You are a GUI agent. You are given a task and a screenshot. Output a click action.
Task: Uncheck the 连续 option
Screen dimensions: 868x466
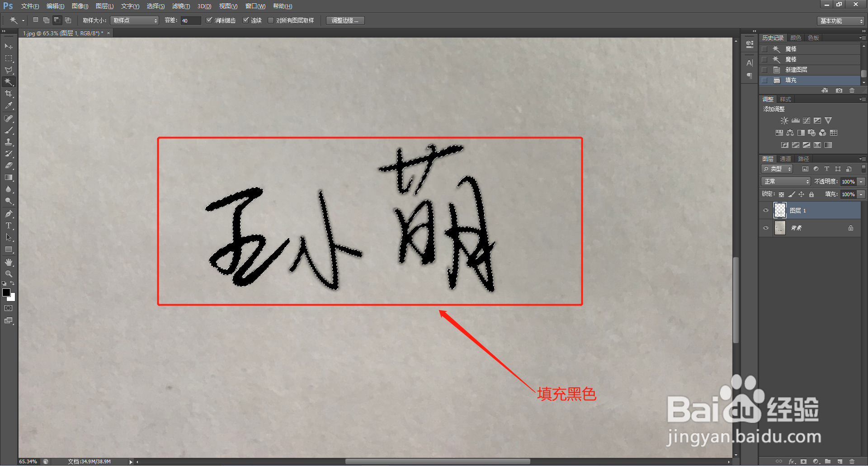[246, 20]
